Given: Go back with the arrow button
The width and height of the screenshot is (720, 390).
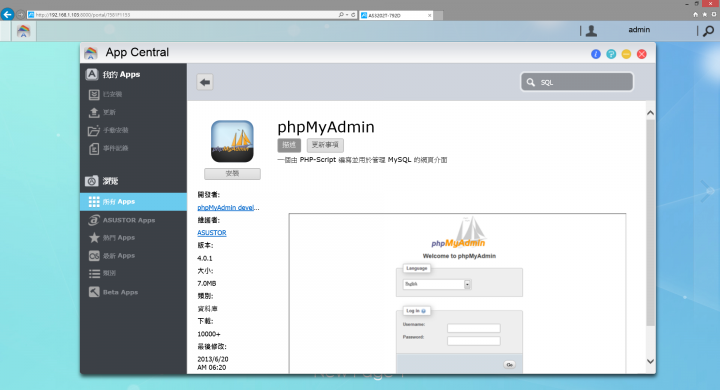Looking at the screenshot, I should tap(205, 82).
